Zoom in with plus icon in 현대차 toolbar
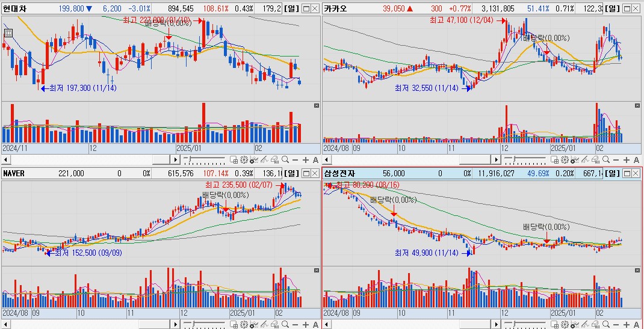 point(306,159)
